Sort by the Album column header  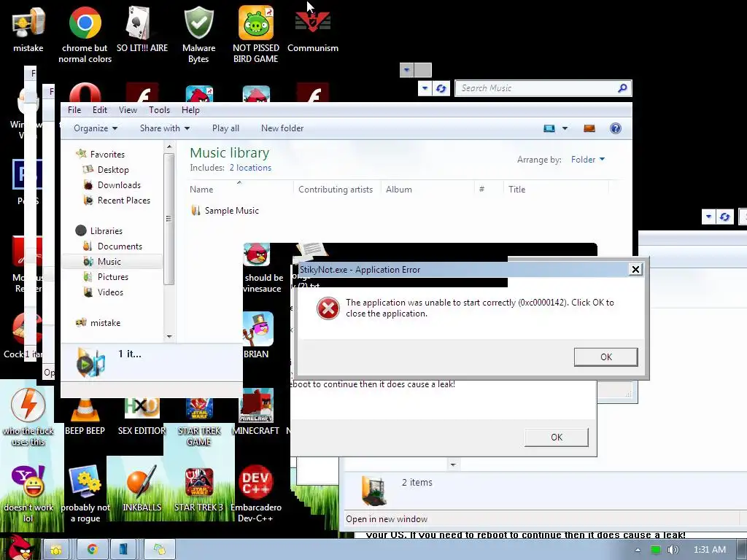click(x=427, y=189)
